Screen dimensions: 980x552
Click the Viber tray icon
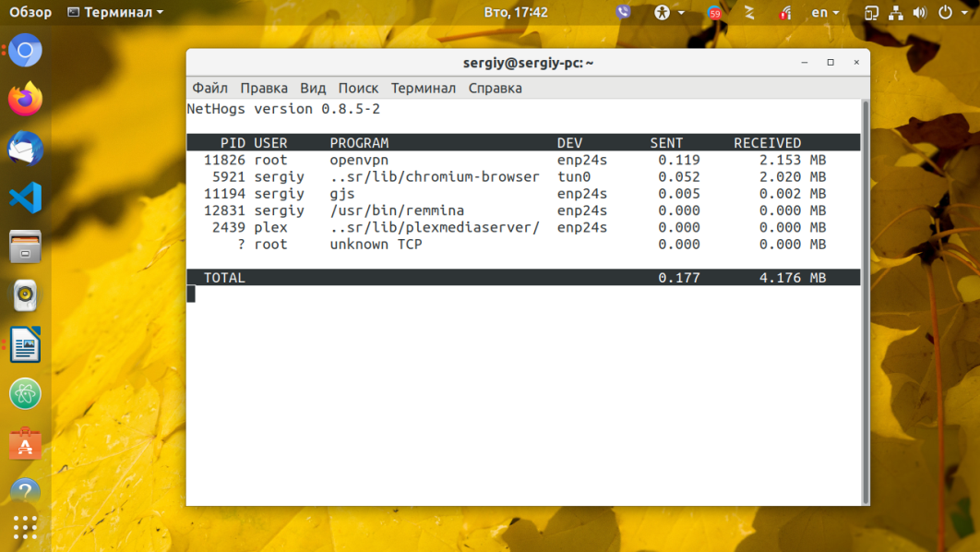click(x=623, y=13)
